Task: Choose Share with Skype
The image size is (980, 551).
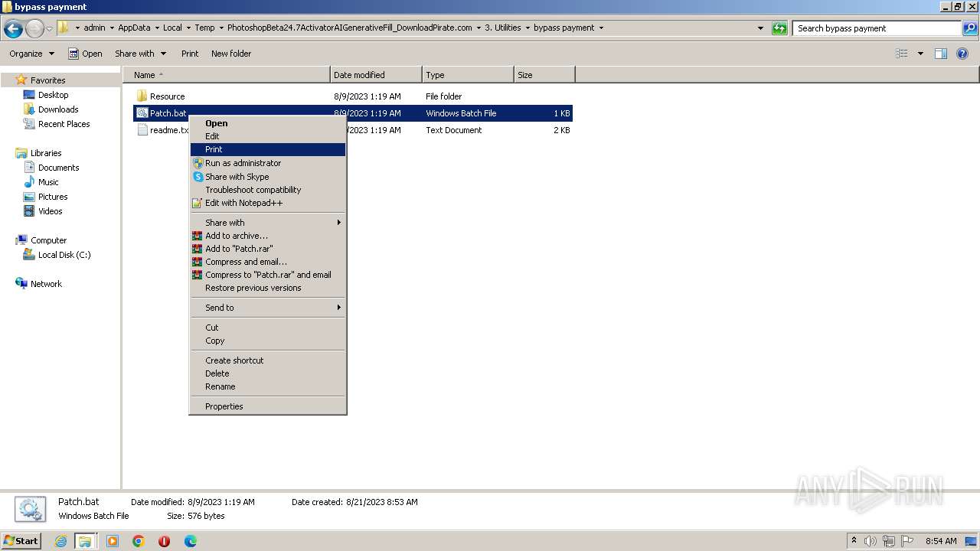Action: coord(268,177)
